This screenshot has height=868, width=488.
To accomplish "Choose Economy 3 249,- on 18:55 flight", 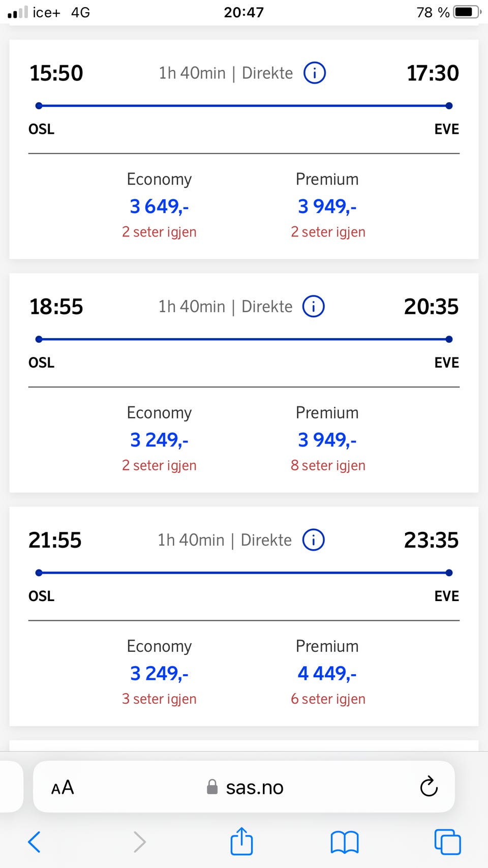I will pos(159,440).
